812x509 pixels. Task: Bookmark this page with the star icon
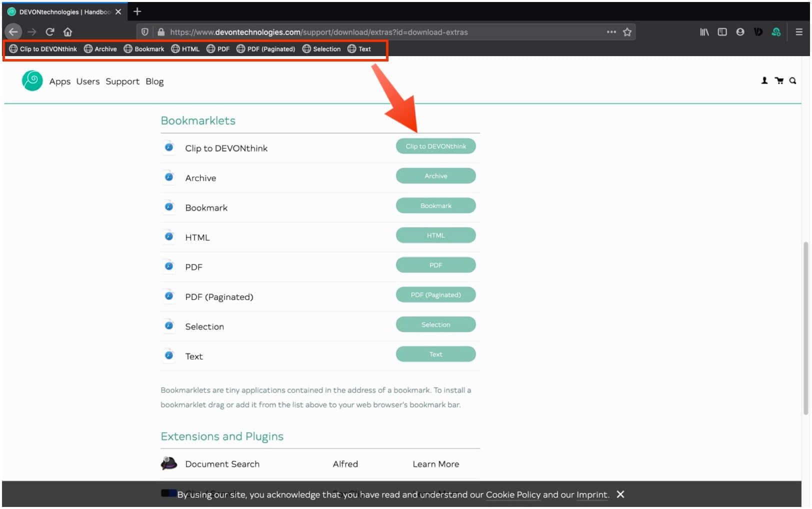pyautogui.click(x=627, y=32)
